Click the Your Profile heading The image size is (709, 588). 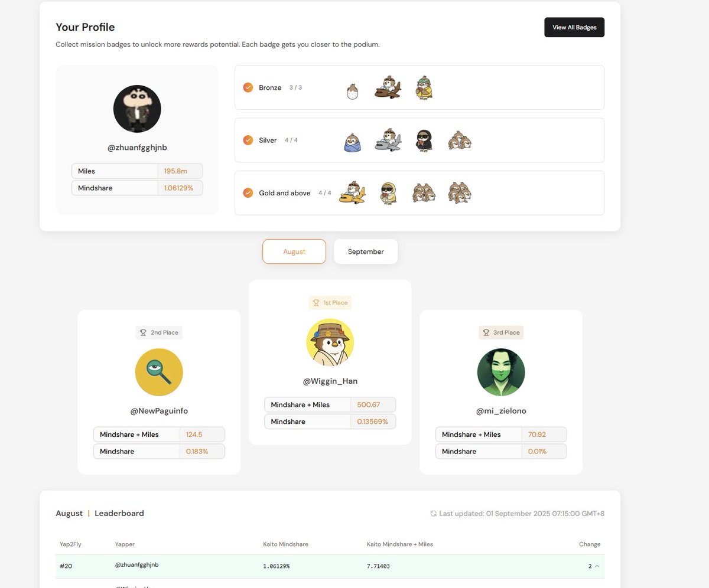[x=85, y=27]
